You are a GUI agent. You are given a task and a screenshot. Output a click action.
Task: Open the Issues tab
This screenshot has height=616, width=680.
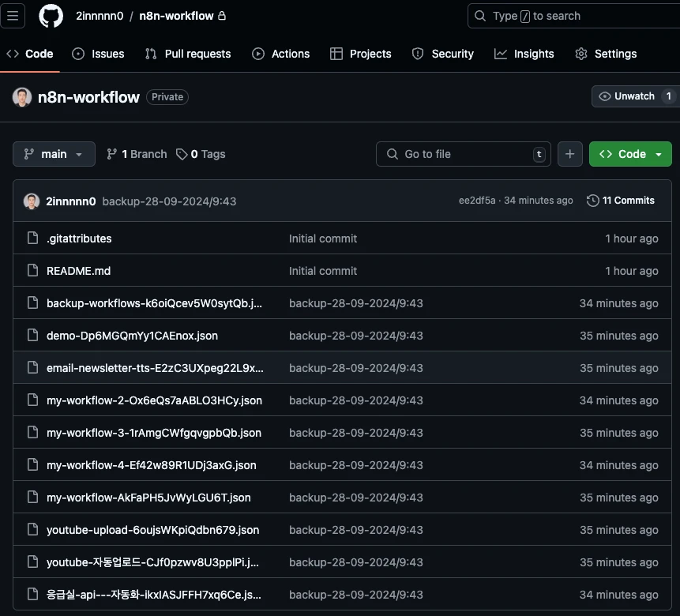pyautogui.click(x=99, y=54)
